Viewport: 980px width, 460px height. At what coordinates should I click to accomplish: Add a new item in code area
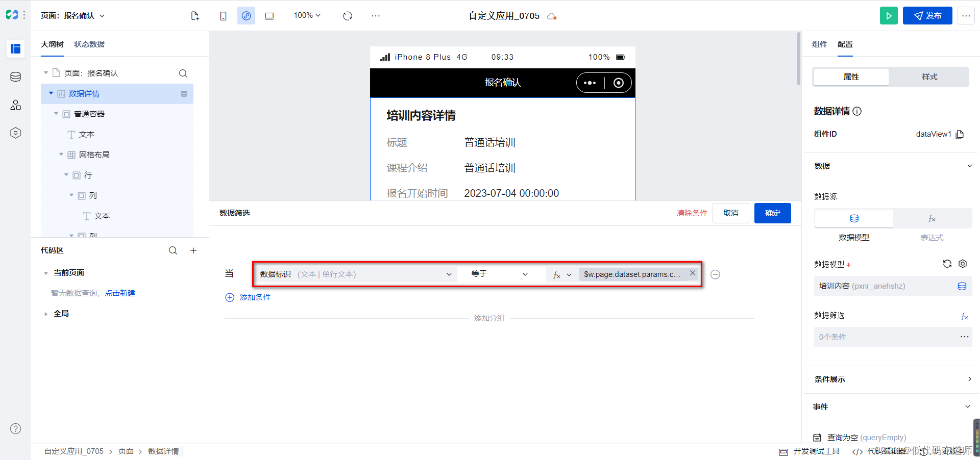193,250
